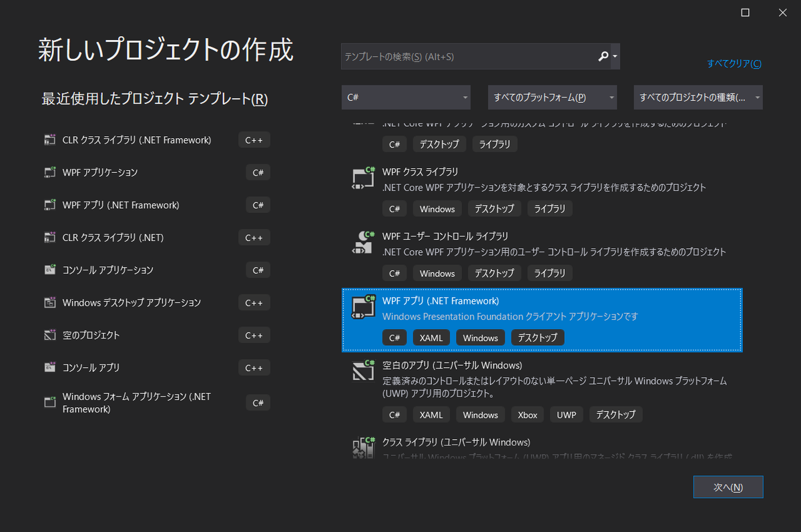The height and width of the screenshot is (532, 801).
Task: Select the WPF ユーザー コントロール ライブラリ title
Action: [445, 236]
